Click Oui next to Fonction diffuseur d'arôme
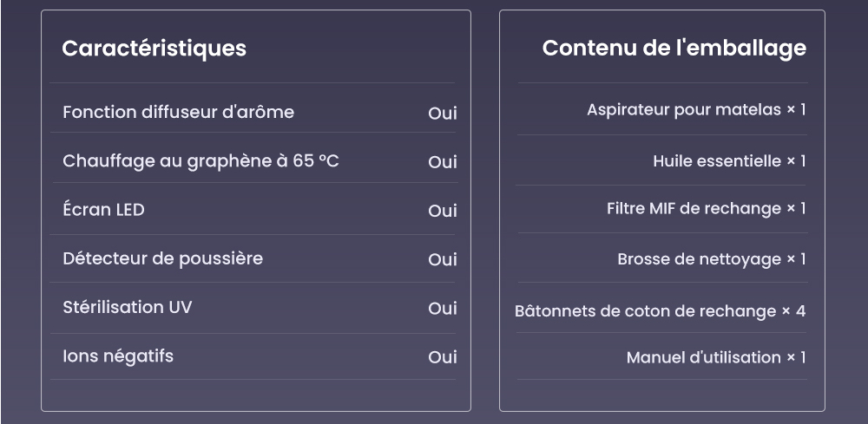The image size is (868, 424). (443, 114)
